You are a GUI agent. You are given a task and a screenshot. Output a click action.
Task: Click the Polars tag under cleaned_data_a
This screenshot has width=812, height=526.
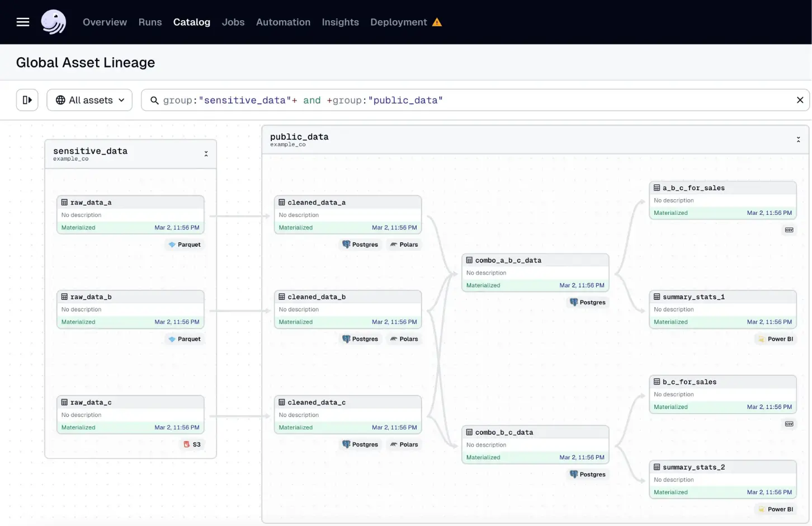pos(404,245)
